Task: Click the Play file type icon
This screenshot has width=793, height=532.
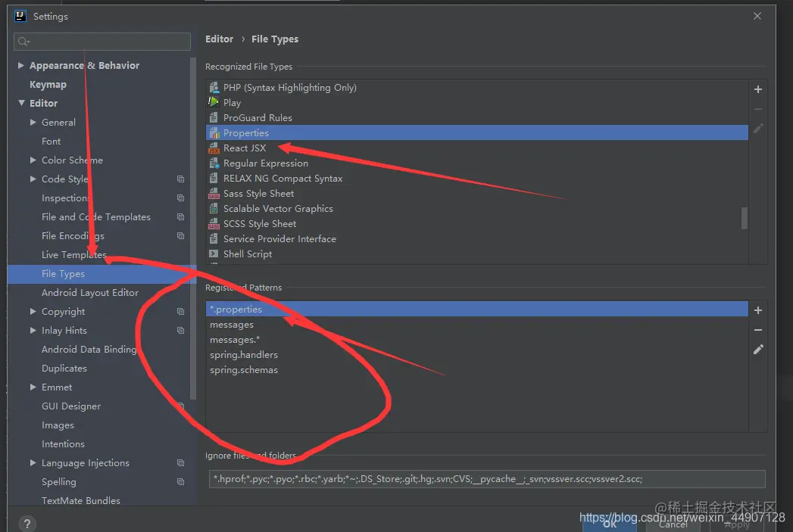Action: tap(214, 103)
